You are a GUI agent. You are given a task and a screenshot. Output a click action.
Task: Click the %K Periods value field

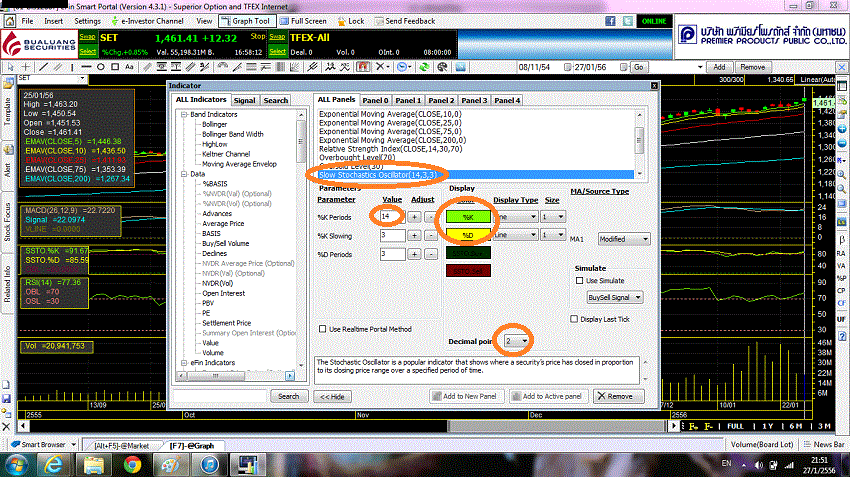[392, 217]
